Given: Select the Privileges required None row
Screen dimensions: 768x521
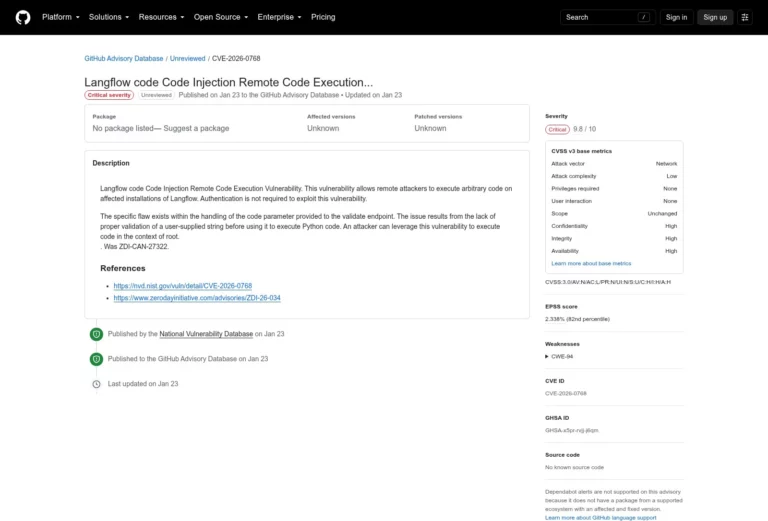Looking at the screenshot, I should [x=614, y=189].
